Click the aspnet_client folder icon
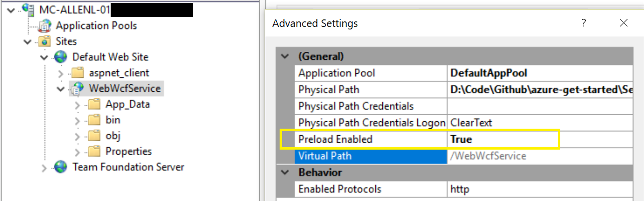The width and height of the screenshot is (644, 201). point(78,73)
